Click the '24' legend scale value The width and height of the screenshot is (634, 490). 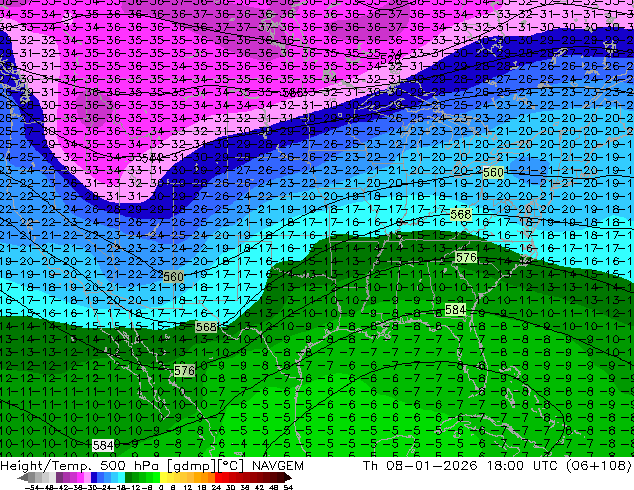[x=217, y=488]
